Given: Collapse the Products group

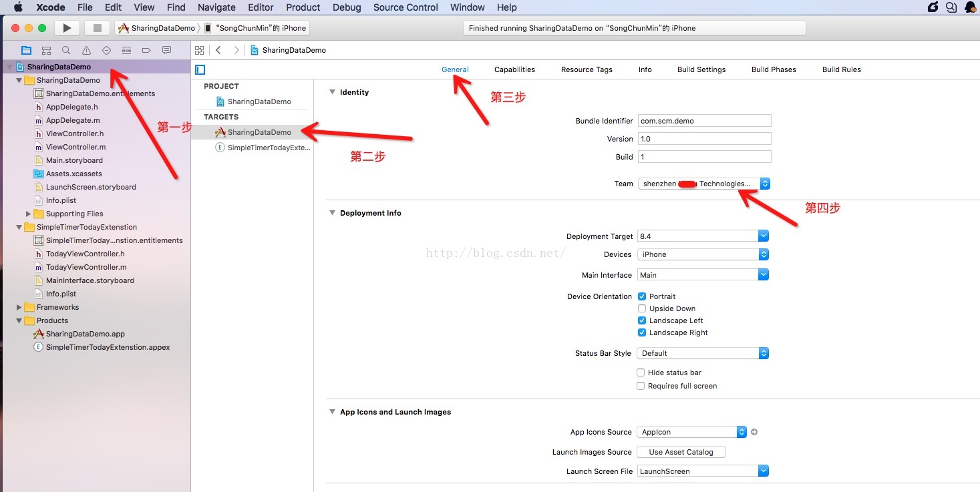Looking at the screenshot, I should pyautogui.click(x=19, y=320).
